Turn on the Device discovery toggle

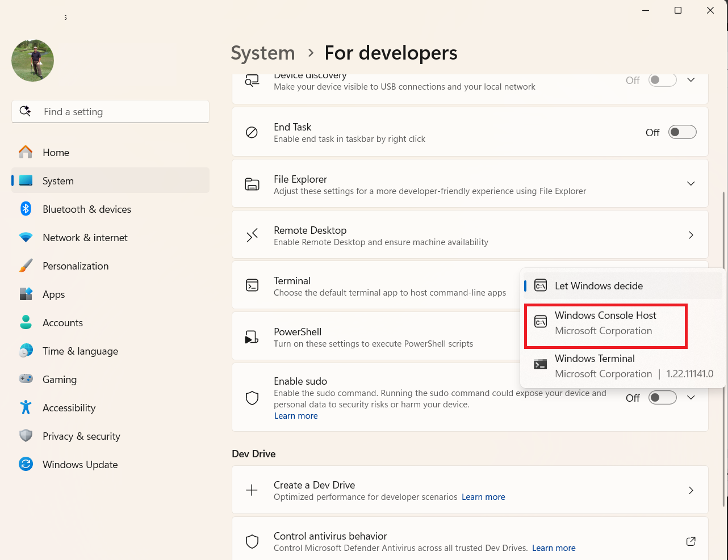662,80
